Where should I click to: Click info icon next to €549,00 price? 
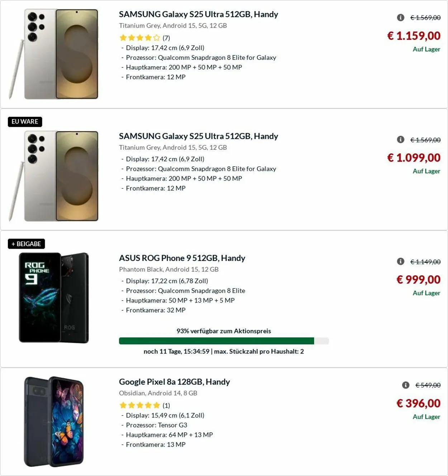[406, 385]
